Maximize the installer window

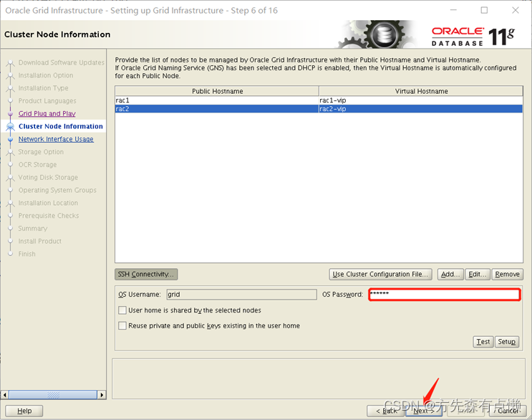tap(484, 11)
